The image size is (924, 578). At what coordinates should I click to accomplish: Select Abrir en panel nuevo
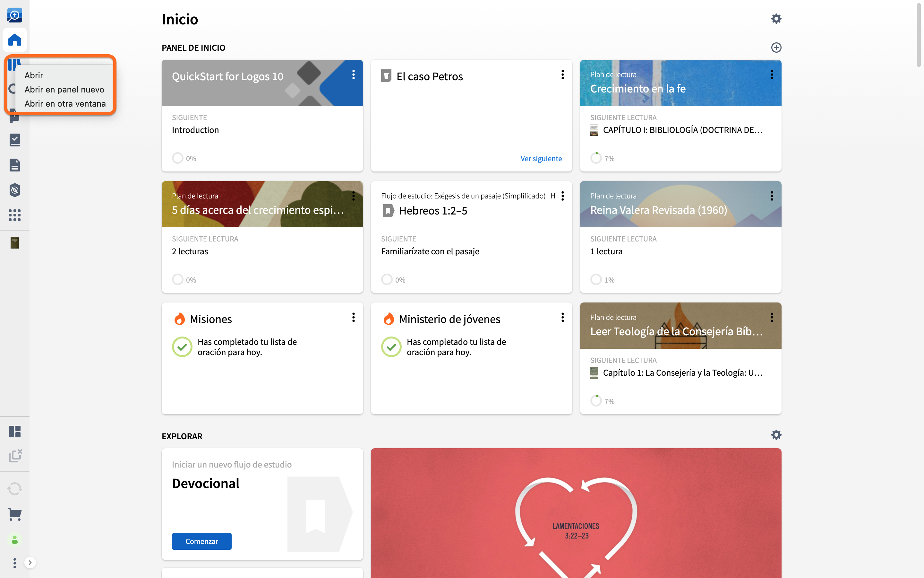click(x=64, y=90)
